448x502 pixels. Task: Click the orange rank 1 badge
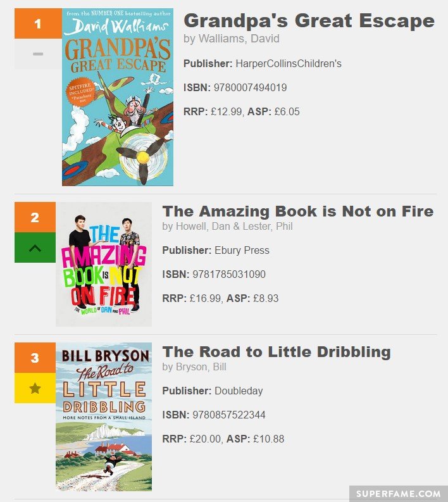click(x=38, y=23)
